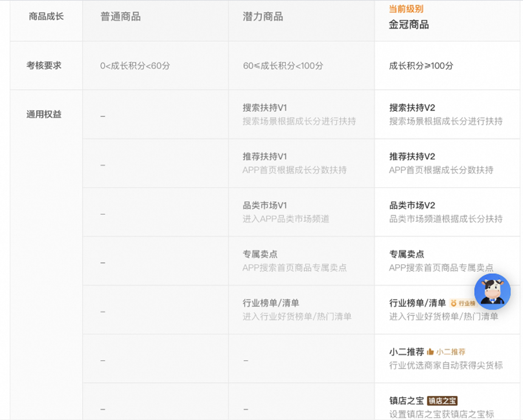Open the 搜索扶持V1 benefit title

(264, 108)
